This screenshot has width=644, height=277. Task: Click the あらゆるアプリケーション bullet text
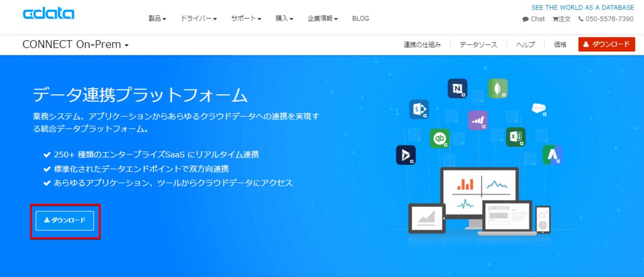173,183
